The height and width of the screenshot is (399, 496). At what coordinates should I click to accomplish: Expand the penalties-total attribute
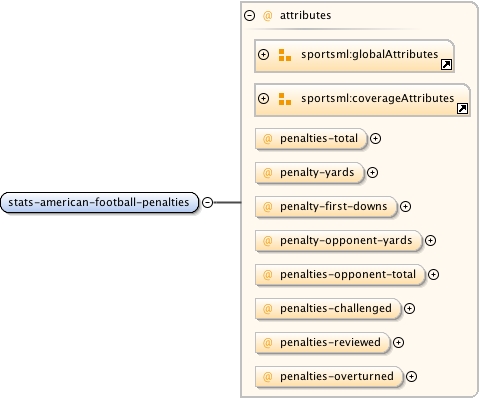click(375, 138)
